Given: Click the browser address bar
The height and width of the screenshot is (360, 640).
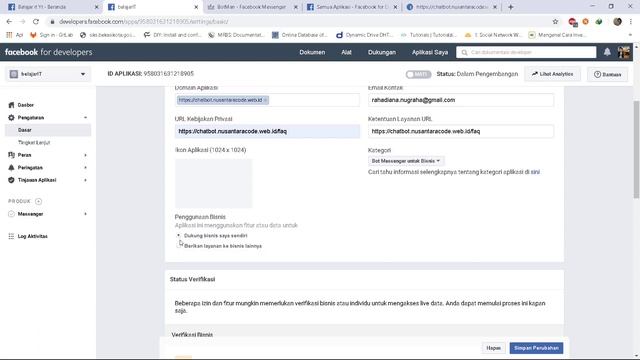Looking at the screenshot, I should pos(302,22).
